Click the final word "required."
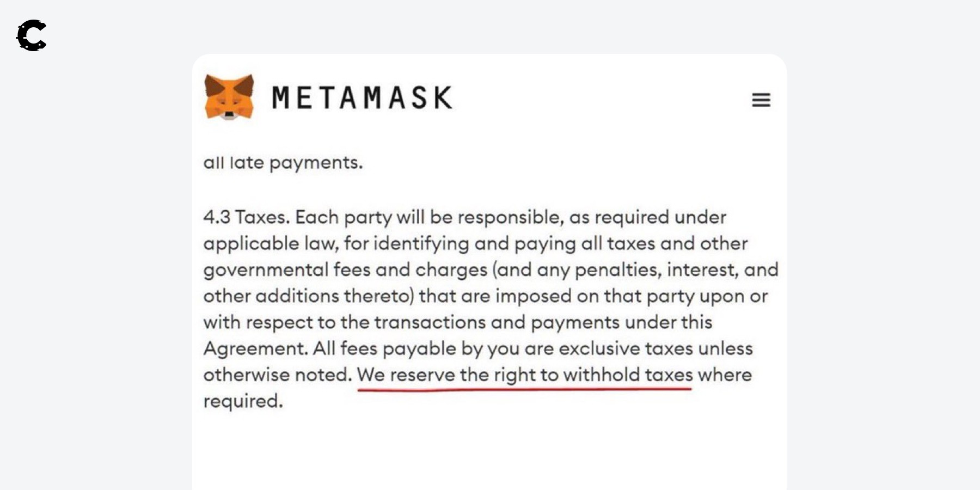The image size is (980, 490). pos(243,401)
